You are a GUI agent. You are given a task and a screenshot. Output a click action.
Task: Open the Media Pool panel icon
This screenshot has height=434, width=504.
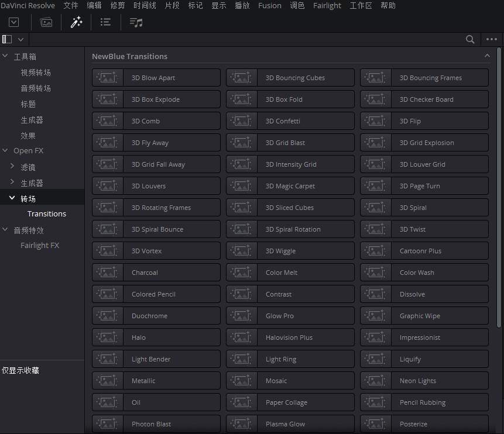point(46,22)
